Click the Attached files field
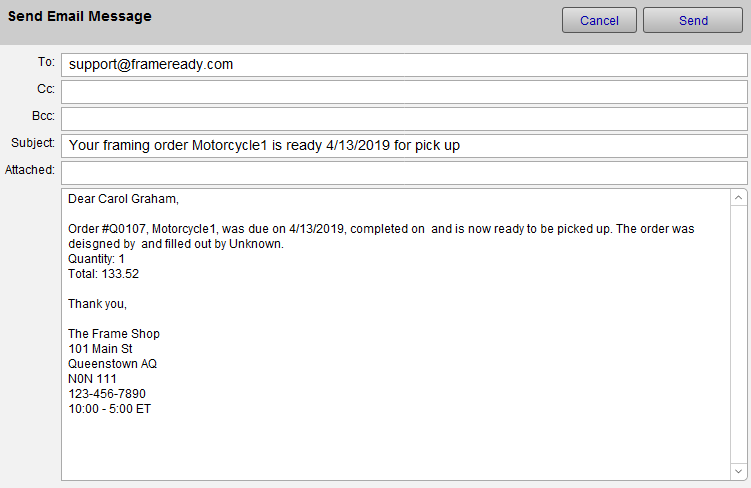The width and height of the screenshot is (751, 488). tap(404, 172)
